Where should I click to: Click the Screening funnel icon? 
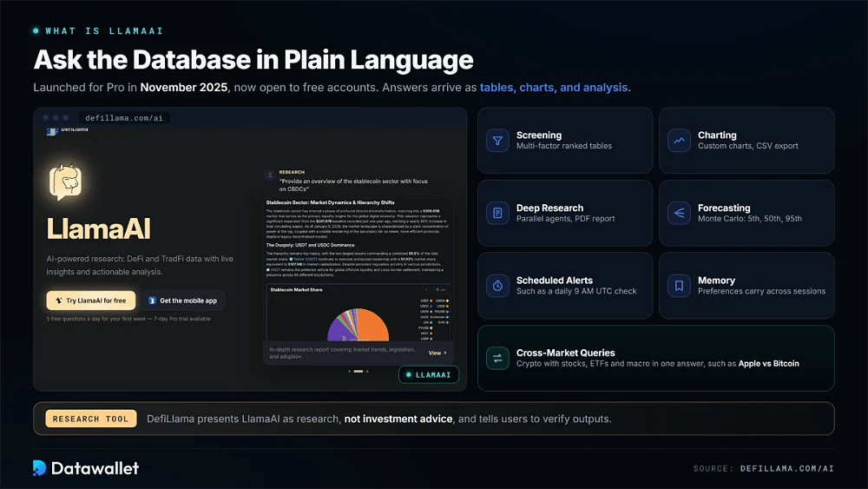497,141
